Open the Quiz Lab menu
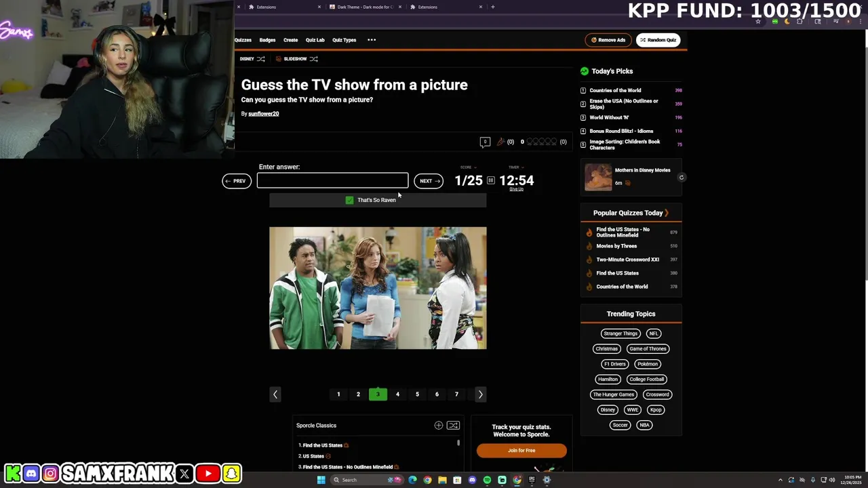Viewport: 868px width, 488px height. point(315,40)
